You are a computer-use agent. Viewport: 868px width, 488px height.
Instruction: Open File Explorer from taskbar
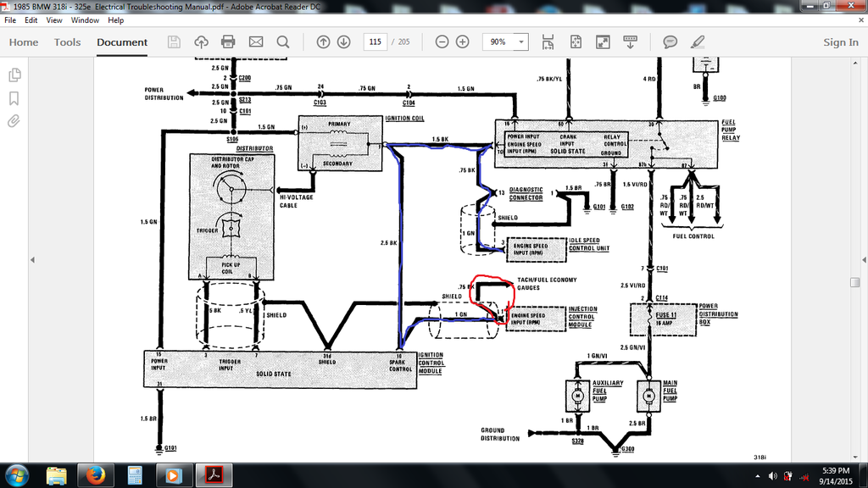click(56, 475)
